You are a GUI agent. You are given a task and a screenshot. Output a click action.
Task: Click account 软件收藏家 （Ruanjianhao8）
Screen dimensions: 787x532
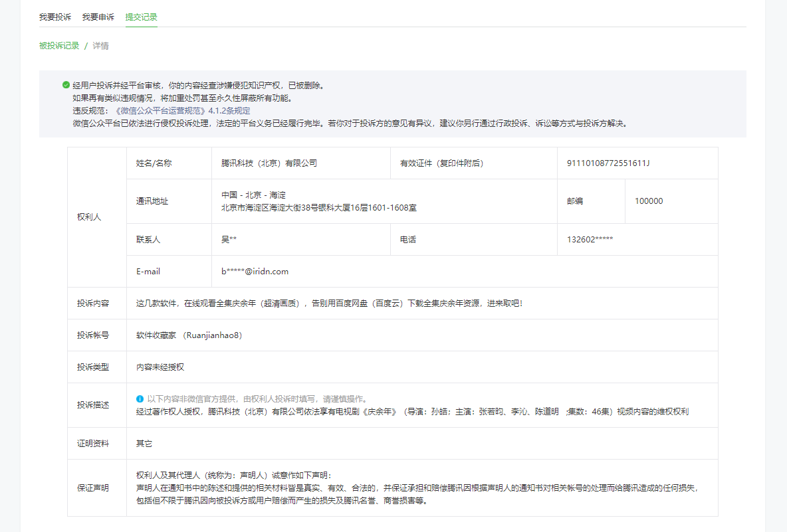click(x=189, y=335)
